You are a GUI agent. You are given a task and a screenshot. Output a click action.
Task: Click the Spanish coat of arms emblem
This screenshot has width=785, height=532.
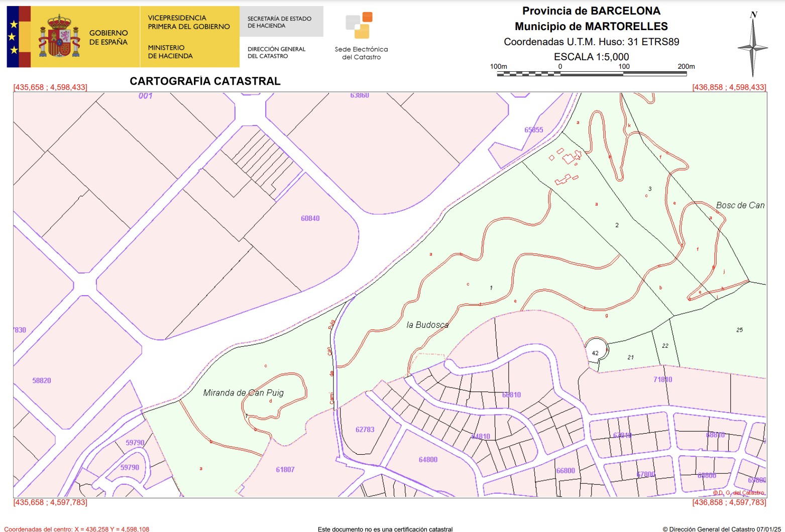(59, 37)
